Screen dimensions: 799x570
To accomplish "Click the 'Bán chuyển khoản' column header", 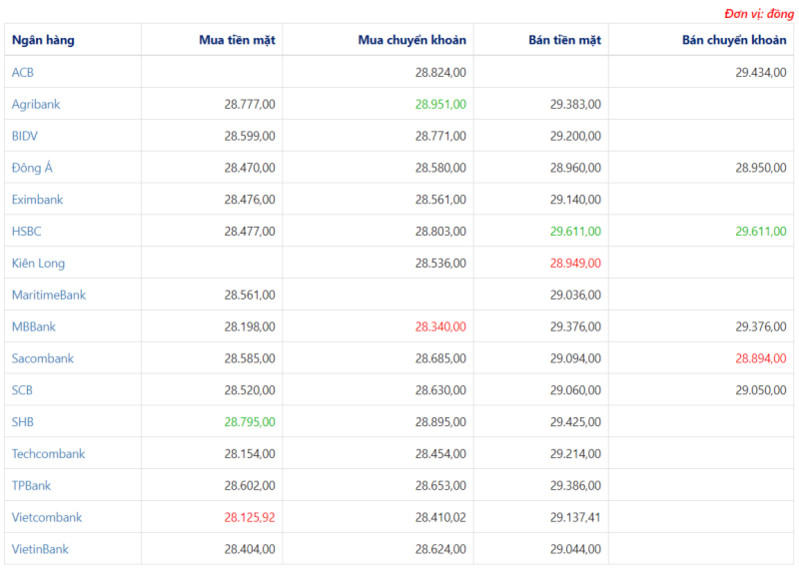I will [733, 40].
